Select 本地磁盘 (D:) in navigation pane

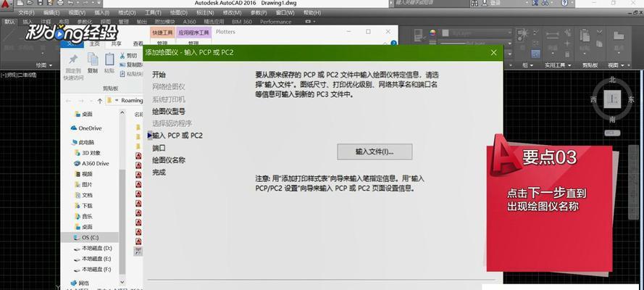click(93, 248)
